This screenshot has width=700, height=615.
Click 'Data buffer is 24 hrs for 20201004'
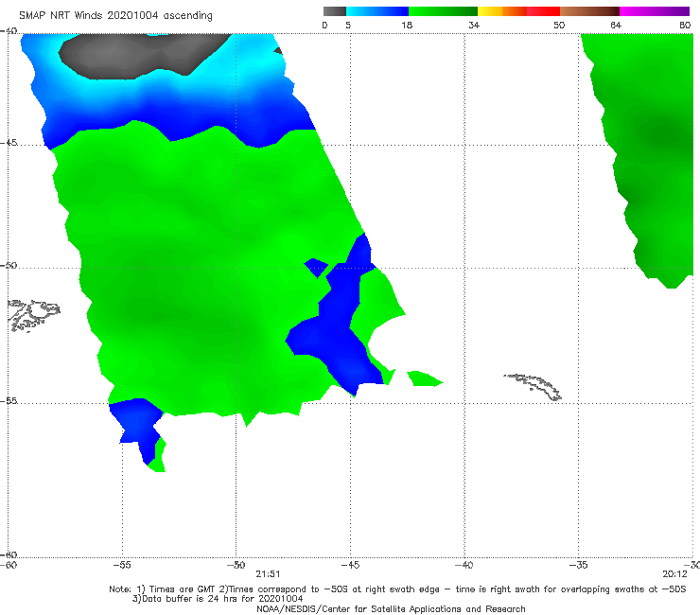tap(218, 599)
